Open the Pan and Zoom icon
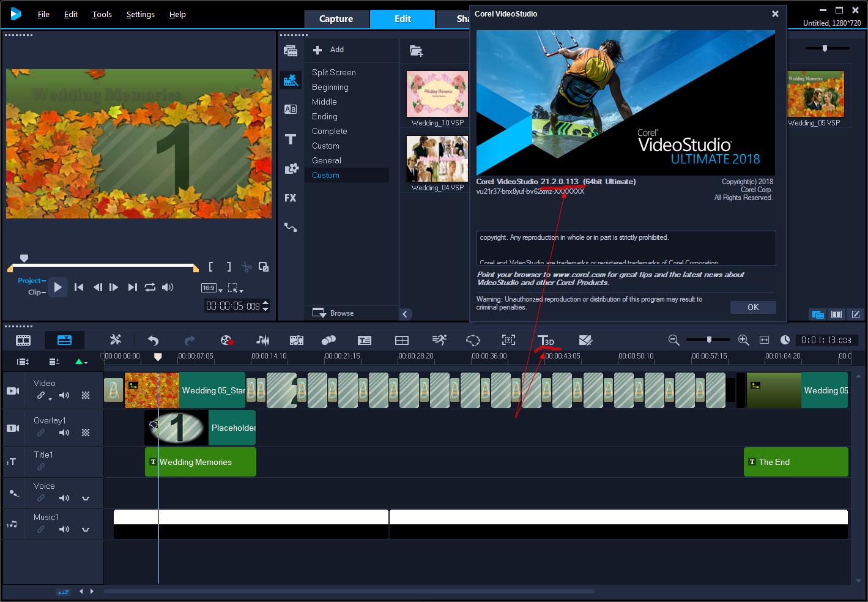This screenshot has width=868, height=602. click(508, 340)
